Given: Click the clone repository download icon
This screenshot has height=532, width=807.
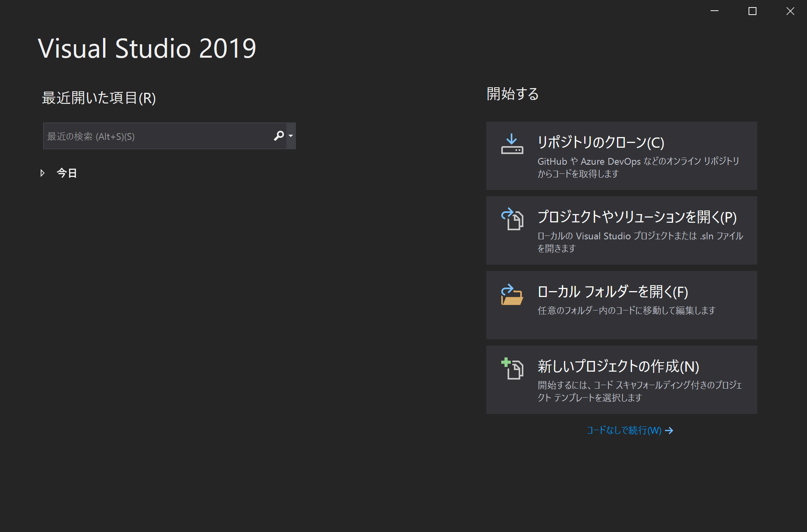Looking at the screenshot, I should 512,145.
